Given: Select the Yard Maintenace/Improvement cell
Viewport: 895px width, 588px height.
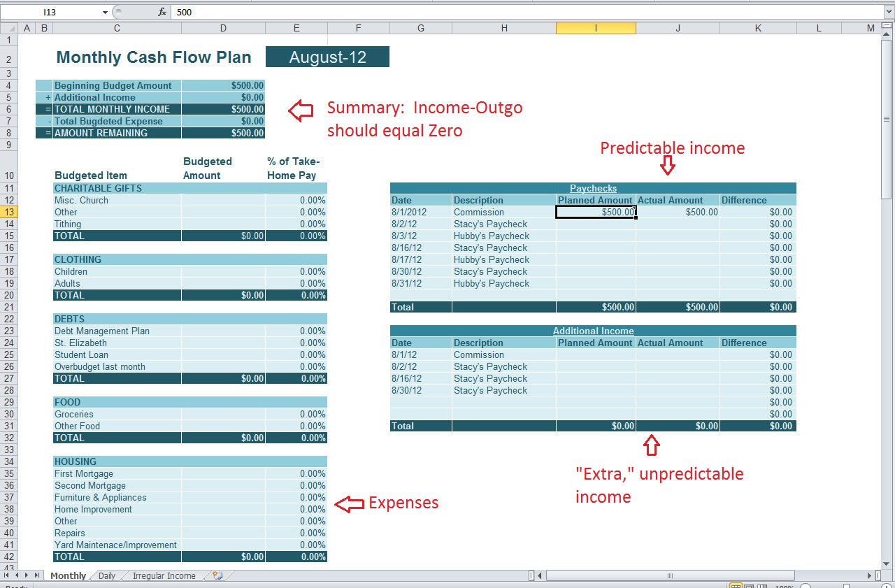Looking at the screenshot, I should click(x=117, y=545).
